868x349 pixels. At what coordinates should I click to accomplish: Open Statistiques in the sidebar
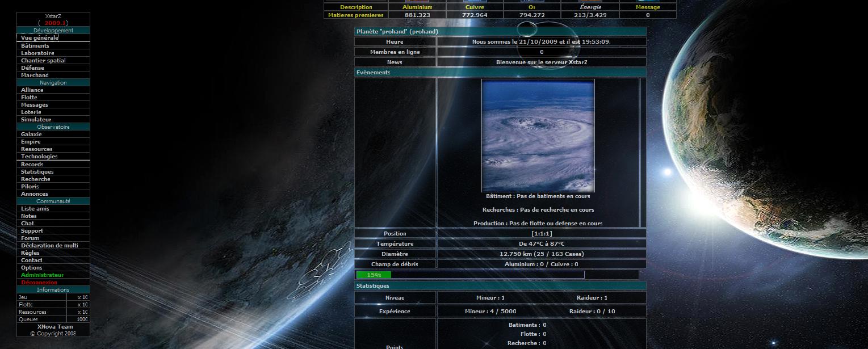[37, 172]
